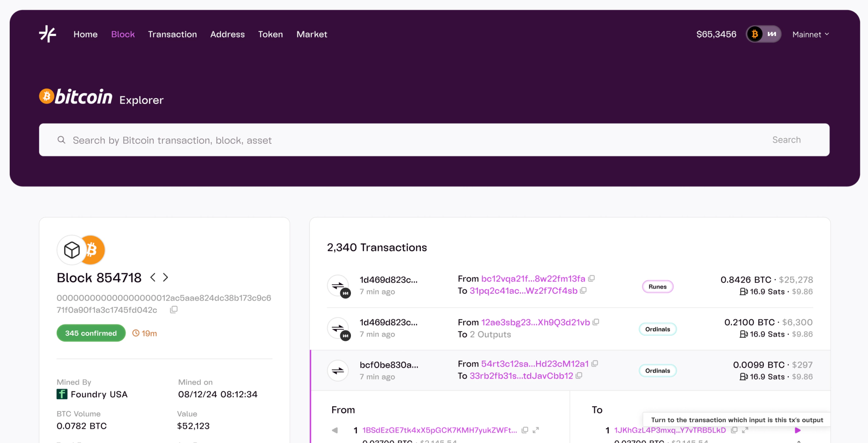The width and height of the screenshot is (868, 443).
Task: Click the Ordinals tag on 0.0099 BTC row
Action: point(658,371)
